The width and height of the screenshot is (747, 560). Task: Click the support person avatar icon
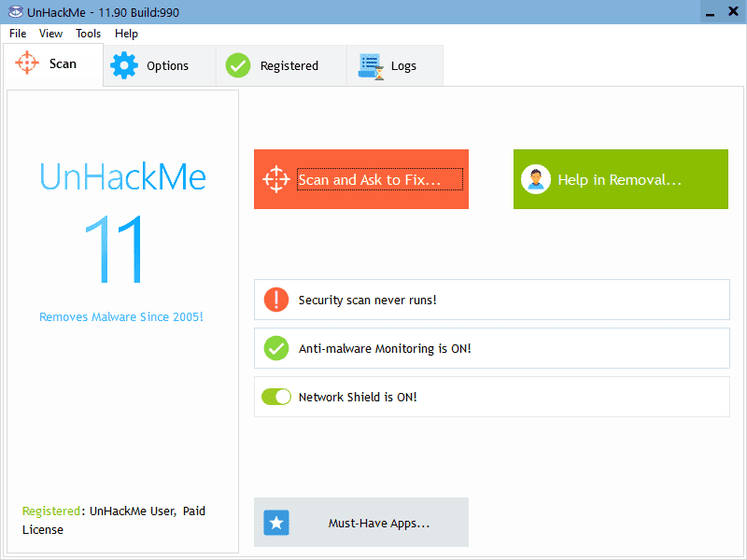[x=536, y=179]
